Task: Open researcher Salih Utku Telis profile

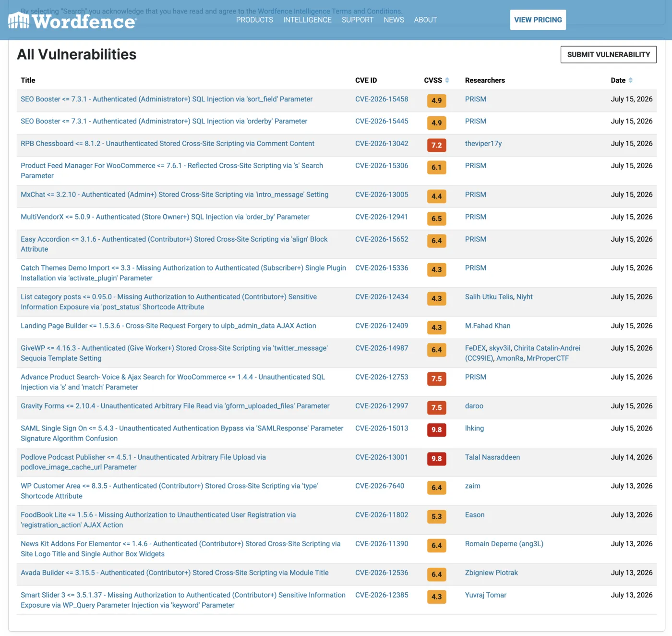Action: pyautogui.click(x=489, y=296)
